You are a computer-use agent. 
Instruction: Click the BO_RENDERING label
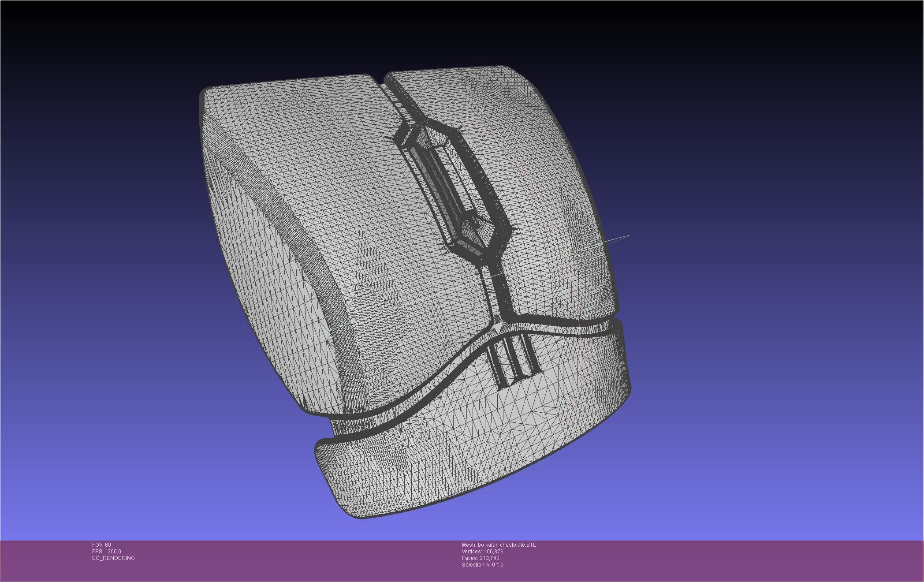(113, 558)
